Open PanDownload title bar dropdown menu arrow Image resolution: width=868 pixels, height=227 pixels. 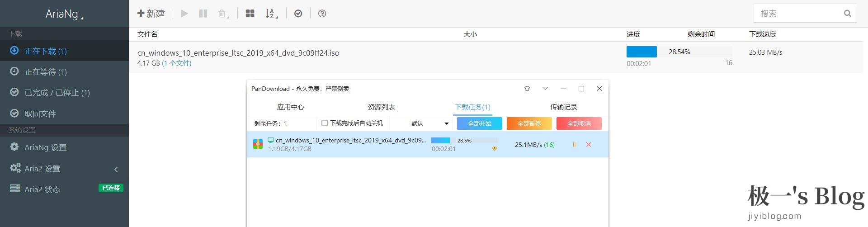click(x=545, y=89)
